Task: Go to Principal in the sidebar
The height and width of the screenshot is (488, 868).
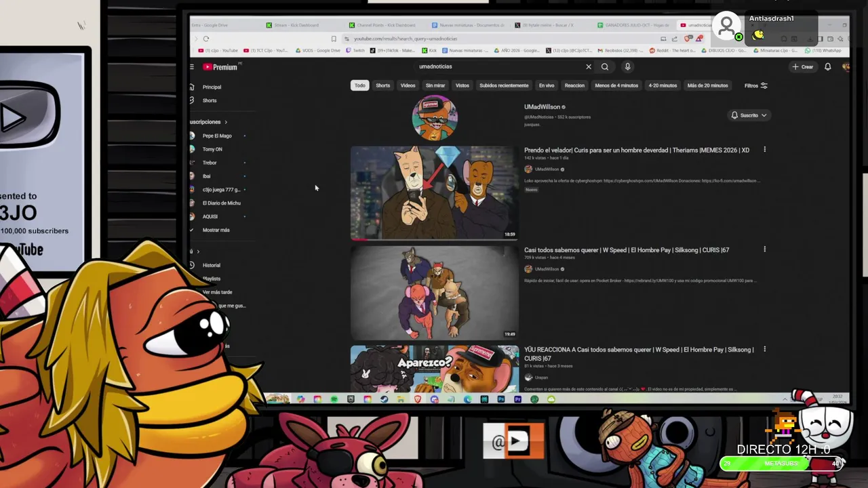Action: coord(212,87)
